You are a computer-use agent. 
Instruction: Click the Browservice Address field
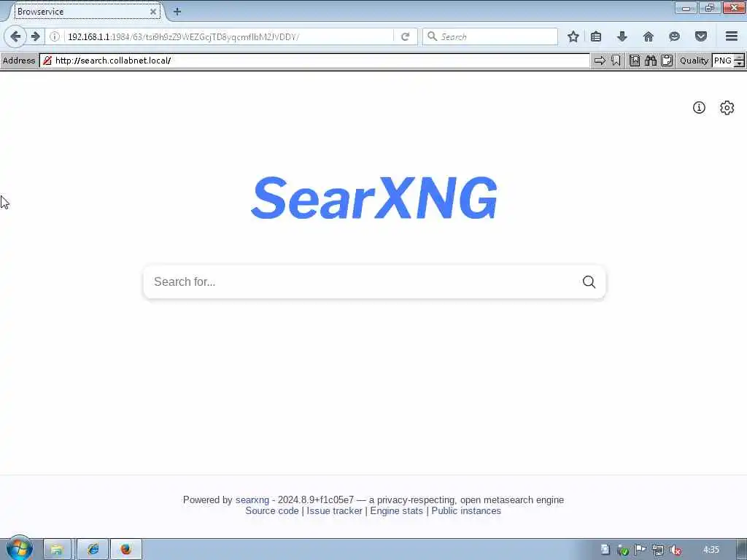314,61
